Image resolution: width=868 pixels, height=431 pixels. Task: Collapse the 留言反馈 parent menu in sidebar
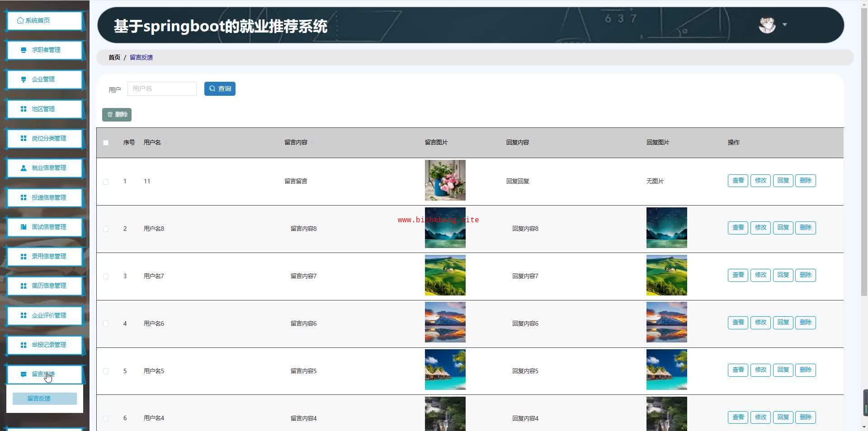(44, 375)
